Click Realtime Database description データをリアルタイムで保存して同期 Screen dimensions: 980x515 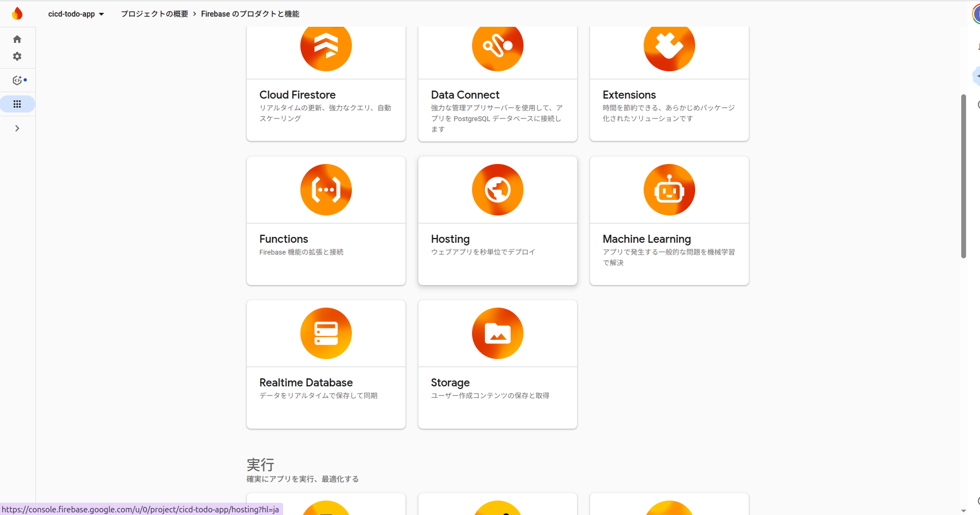point(319,395)
